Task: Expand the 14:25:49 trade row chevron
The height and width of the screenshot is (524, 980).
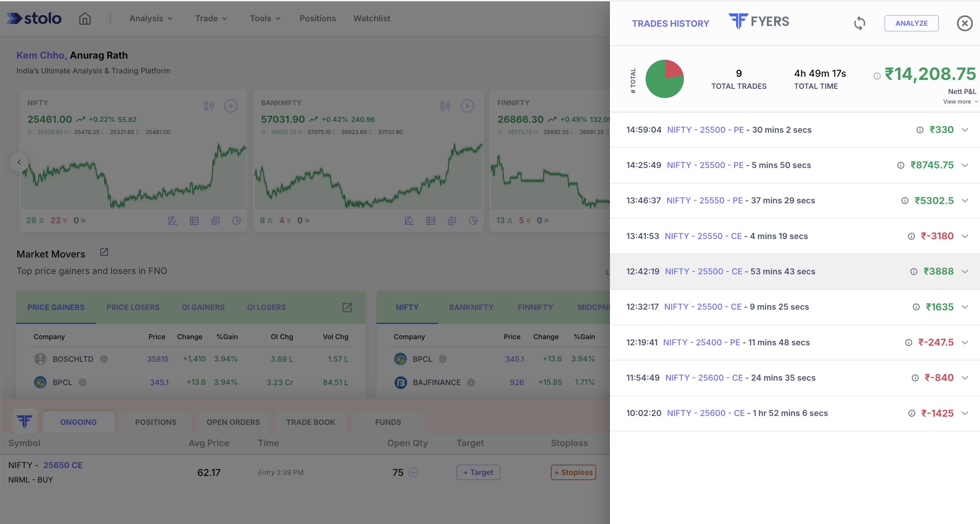Action: point(964,165)
